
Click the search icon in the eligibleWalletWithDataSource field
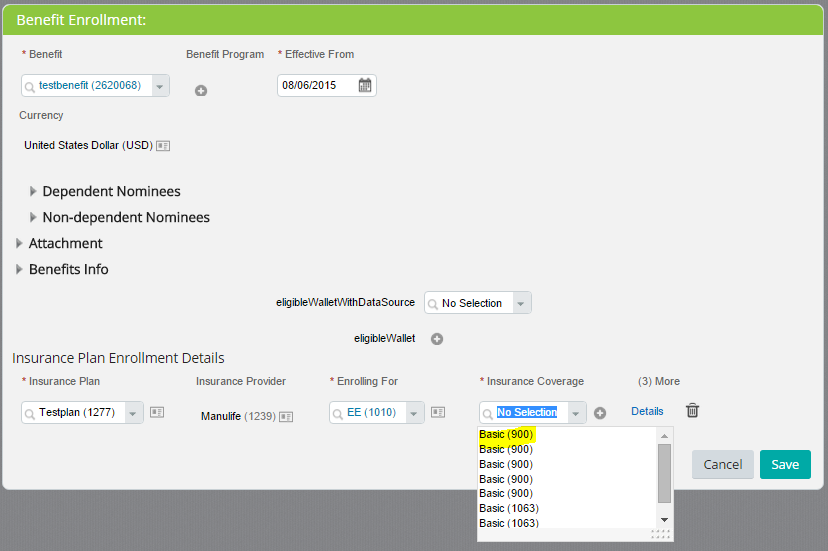coord(433,304)
